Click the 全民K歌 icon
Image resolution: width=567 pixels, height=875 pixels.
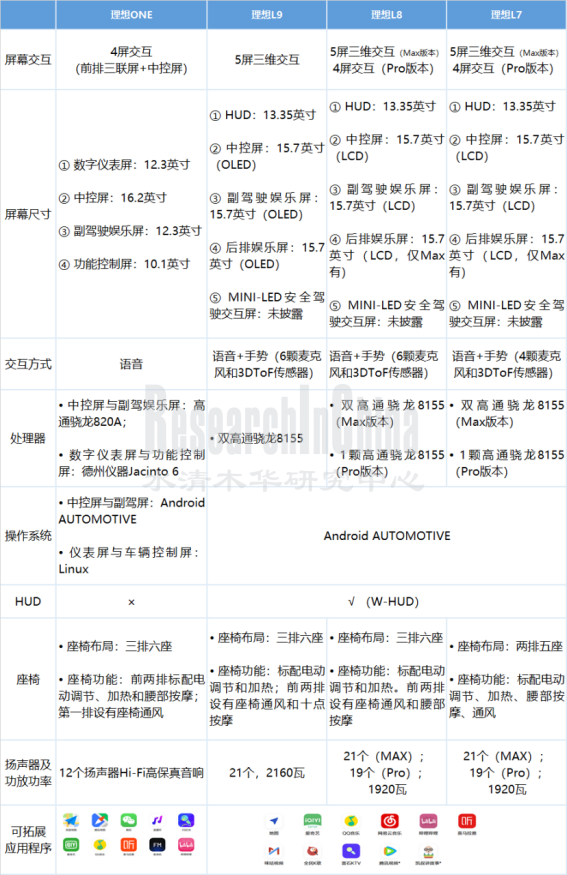[x=313, y=851]
